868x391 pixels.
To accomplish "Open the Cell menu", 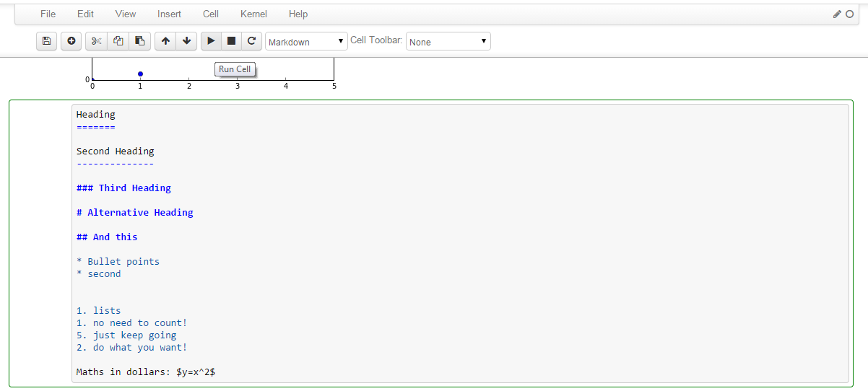I will 211,14.
